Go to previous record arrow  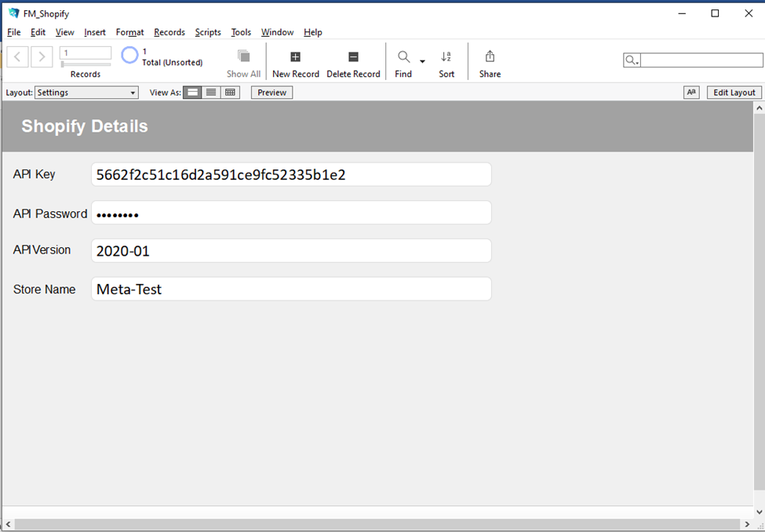[18, 56]
